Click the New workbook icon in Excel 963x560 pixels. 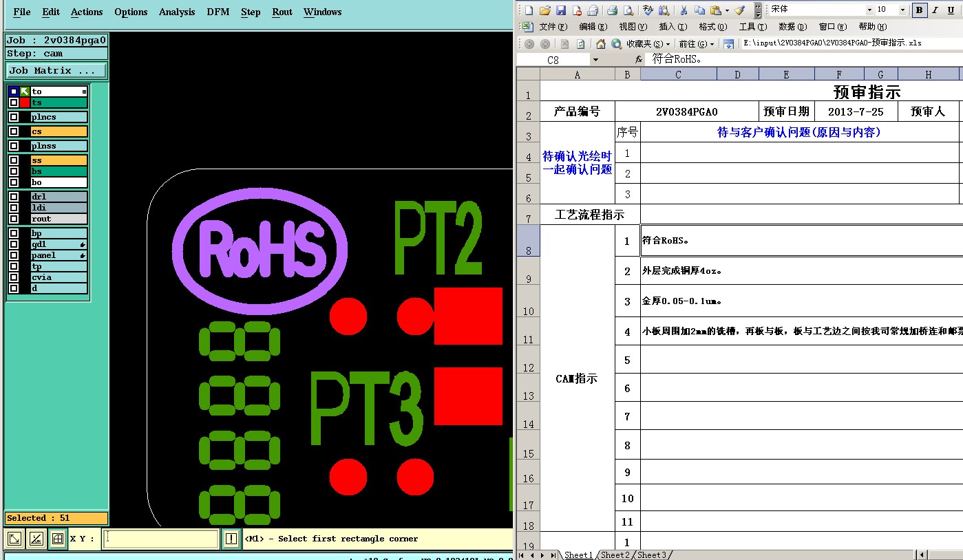pyautogui.click(x=529, y=10)
